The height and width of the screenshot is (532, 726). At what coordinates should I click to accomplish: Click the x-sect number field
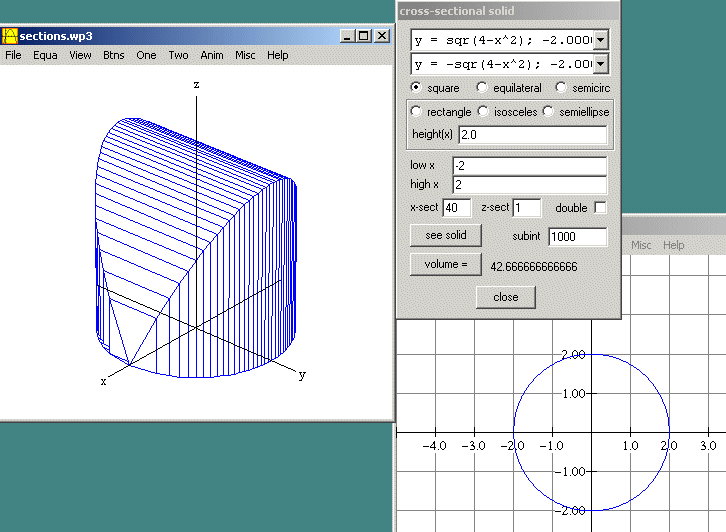pyautogui.click(x=456, y=208)
